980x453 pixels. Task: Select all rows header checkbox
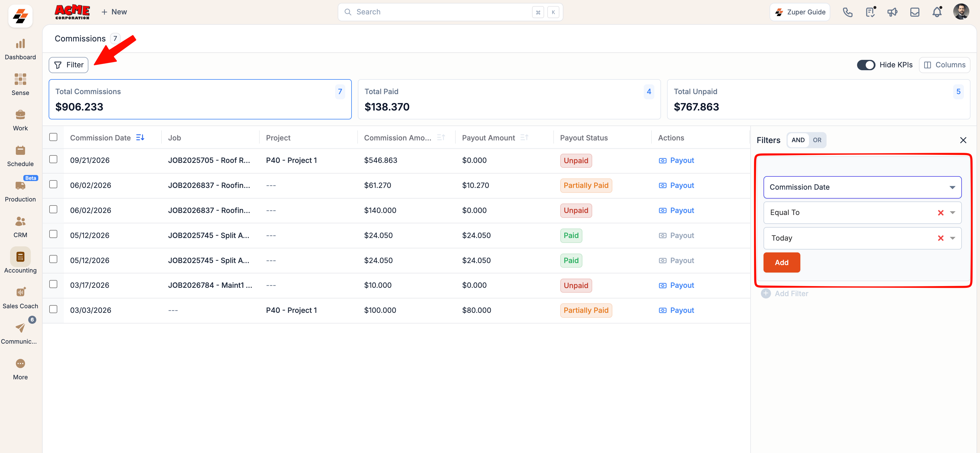53,137
